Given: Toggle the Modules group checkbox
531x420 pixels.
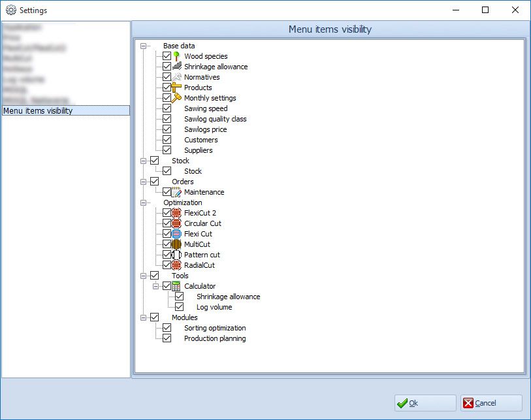Looking at the screenshot, I should point(154,317).
